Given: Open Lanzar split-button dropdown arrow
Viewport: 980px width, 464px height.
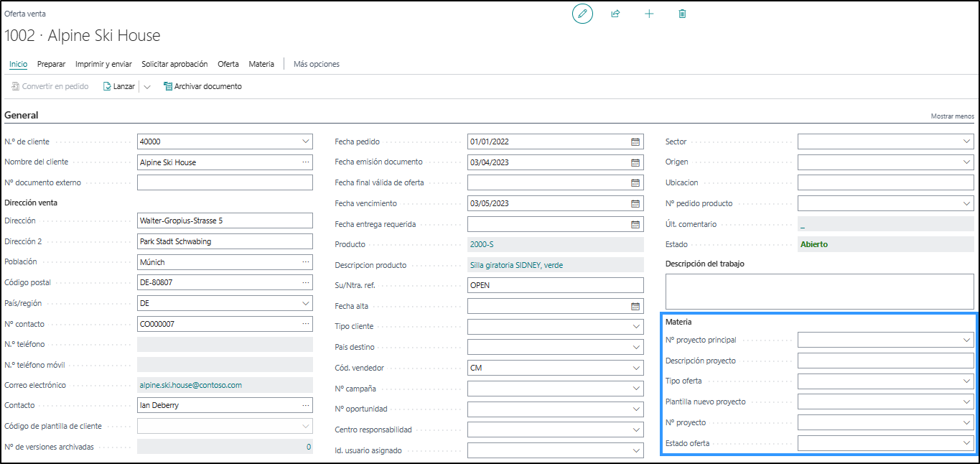Looking at the screenshot, I should pos(146,86).
